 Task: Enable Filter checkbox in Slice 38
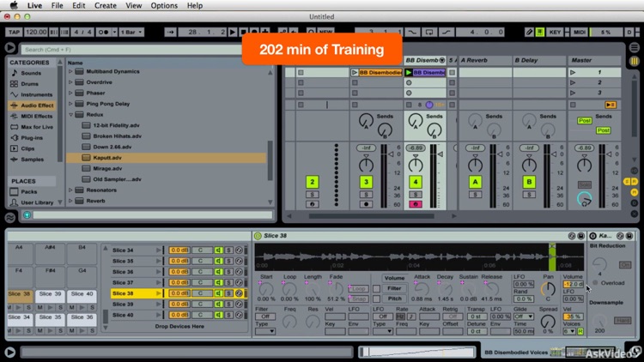coord(376,288)
